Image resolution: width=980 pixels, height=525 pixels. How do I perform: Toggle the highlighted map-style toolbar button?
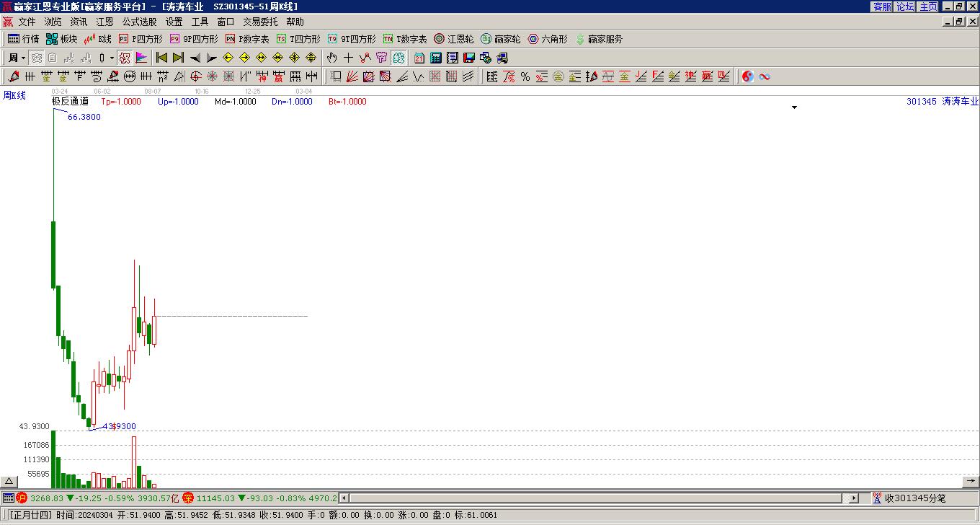(x=399, y=58)
